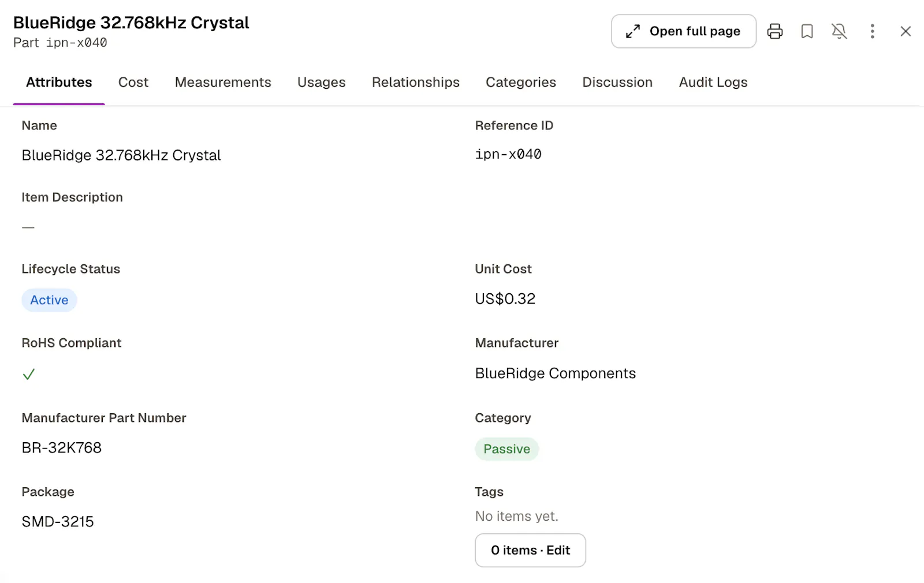The image size is (924, 583).
Task: Bookmark this part with the bookmark icon
Action: [807, 31]
